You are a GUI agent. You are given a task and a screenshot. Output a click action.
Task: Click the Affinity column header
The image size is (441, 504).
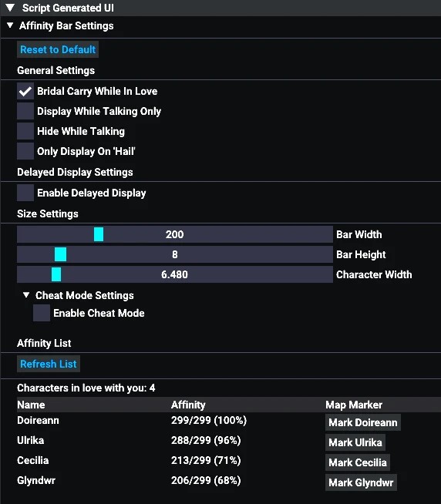pos(188,405)
